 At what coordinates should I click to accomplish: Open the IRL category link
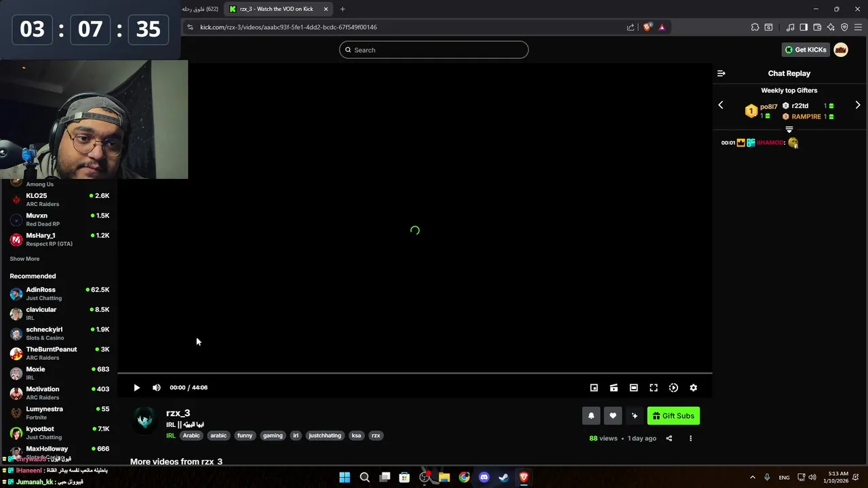(x=171, y=436)
